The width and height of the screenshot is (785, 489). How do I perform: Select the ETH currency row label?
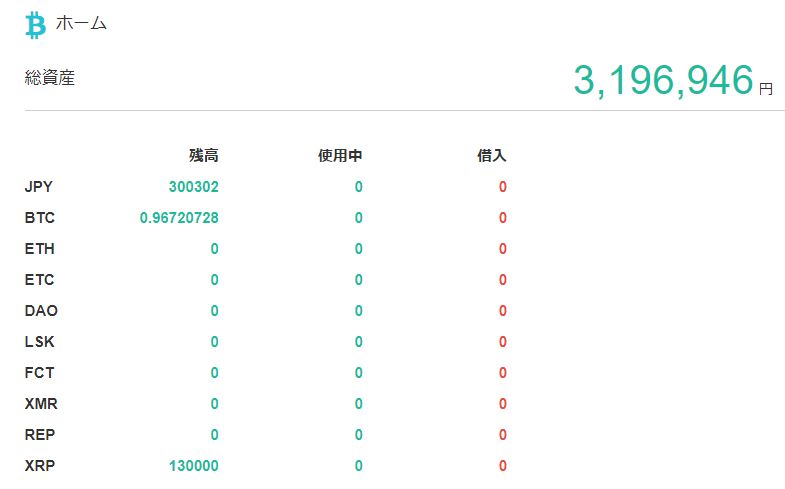coord(39,249)
